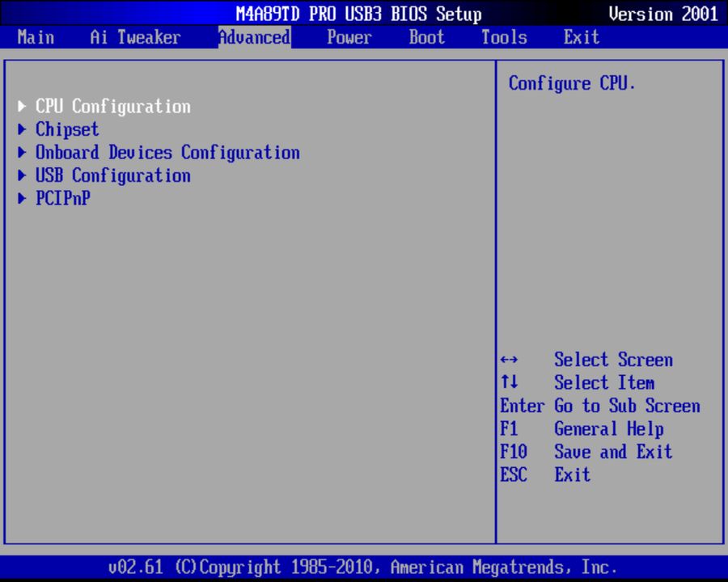Select Onboard Devices Configuration
The width and height of the screenshot is (728, 582).
tap(167, 152)
